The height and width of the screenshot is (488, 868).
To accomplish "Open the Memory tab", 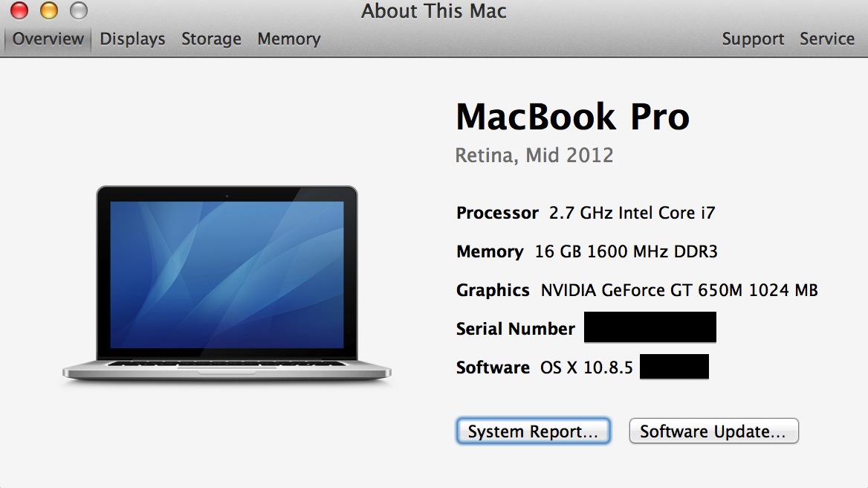I will pyautogui.click(x=289, y=39).
